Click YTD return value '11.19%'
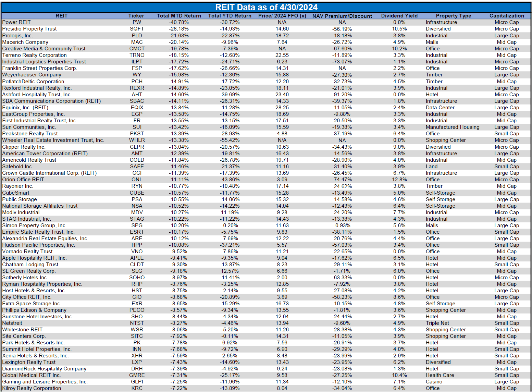The image size is (532, 392). pos(230,212)
